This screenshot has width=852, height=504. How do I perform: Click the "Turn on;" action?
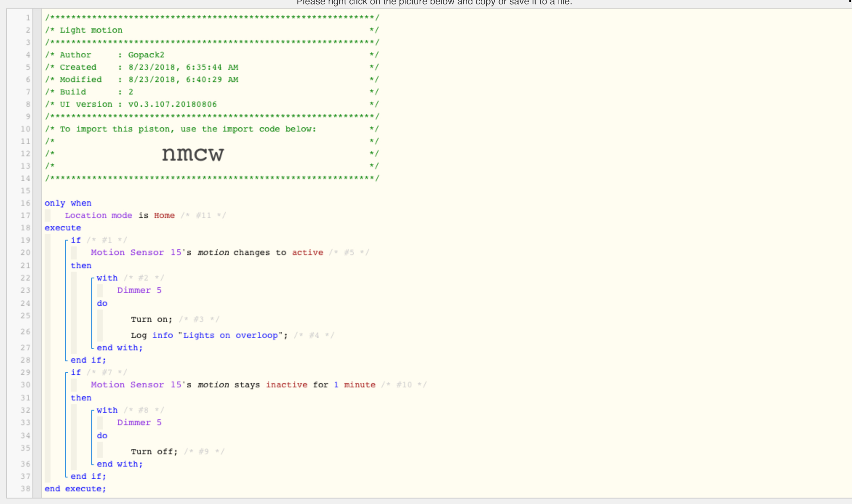(152, 319)
